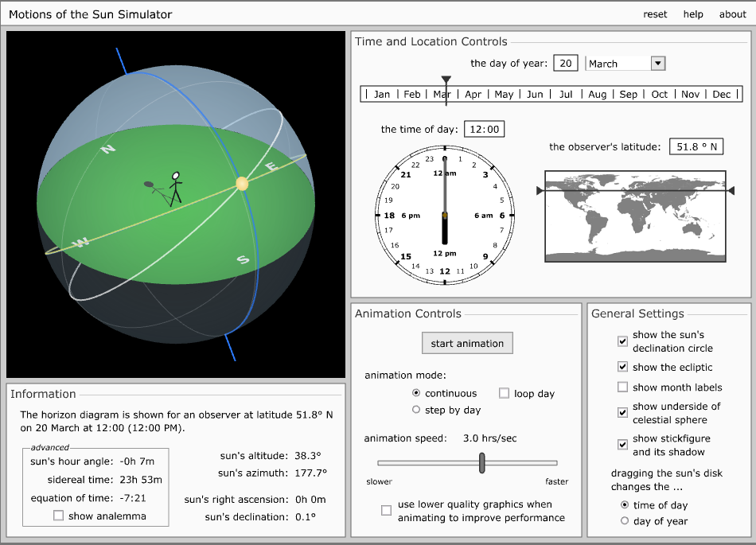Click Jan on the month timeline
Image resolution: width=756 pixels, height=545 pixels.
point(382,95)
